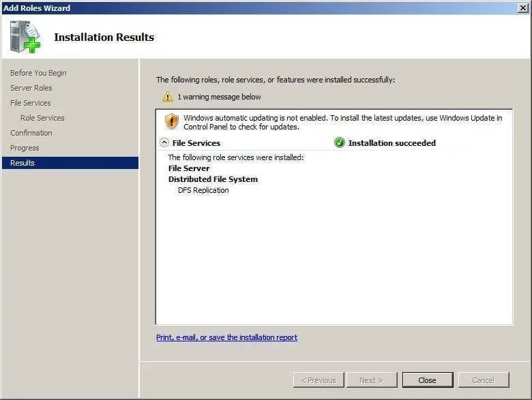Click the yellow warning triangle icon
This screenshot has width=532, height=400.
167,97
